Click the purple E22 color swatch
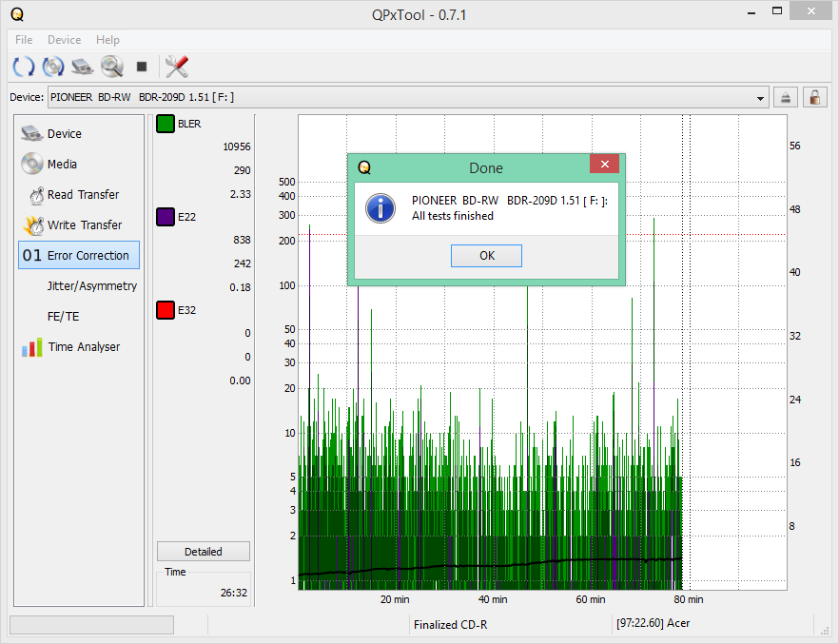 166,217
